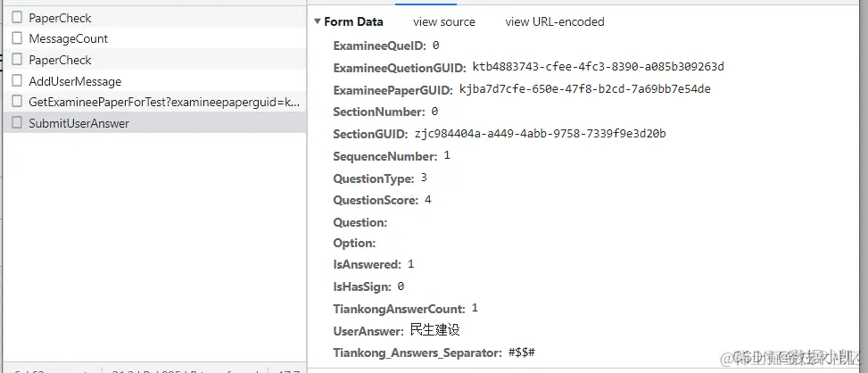Tick the checkbox beside AddUserMessage
Screen dimensions: 868x373
point(17,81)
